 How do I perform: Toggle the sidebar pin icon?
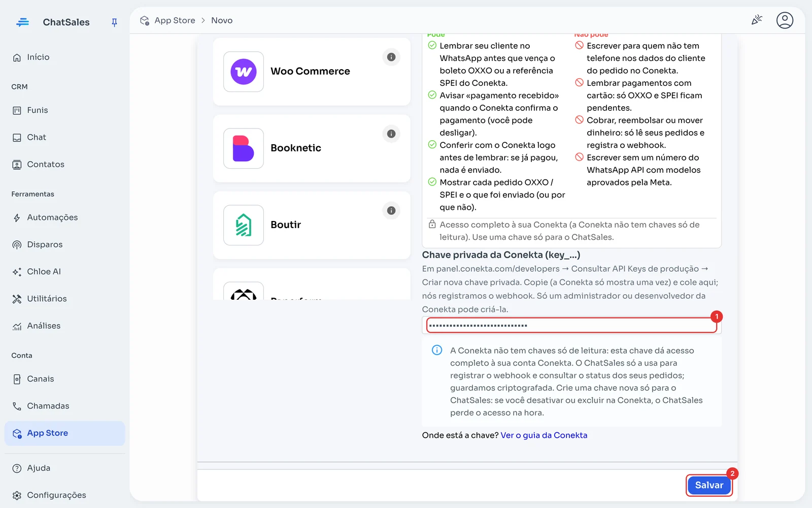click(x=114, y=22)
